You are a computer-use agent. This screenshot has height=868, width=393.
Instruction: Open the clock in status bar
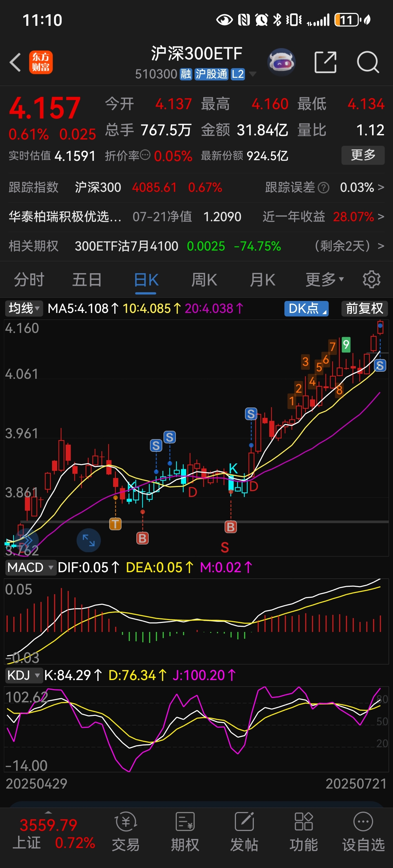(x=43, y=20)
